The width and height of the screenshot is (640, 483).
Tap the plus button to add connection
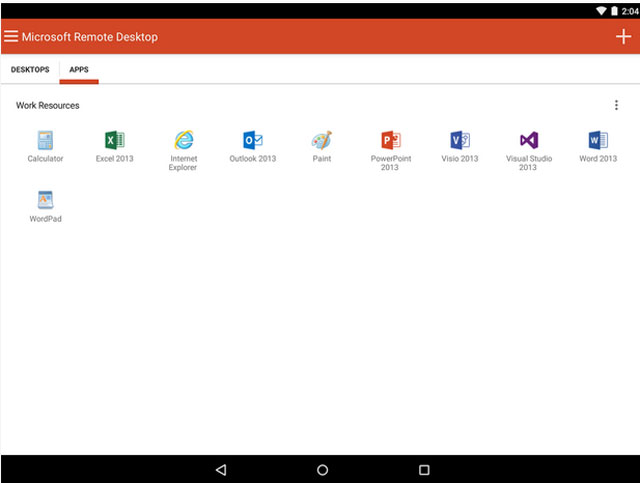pos(623,37)
